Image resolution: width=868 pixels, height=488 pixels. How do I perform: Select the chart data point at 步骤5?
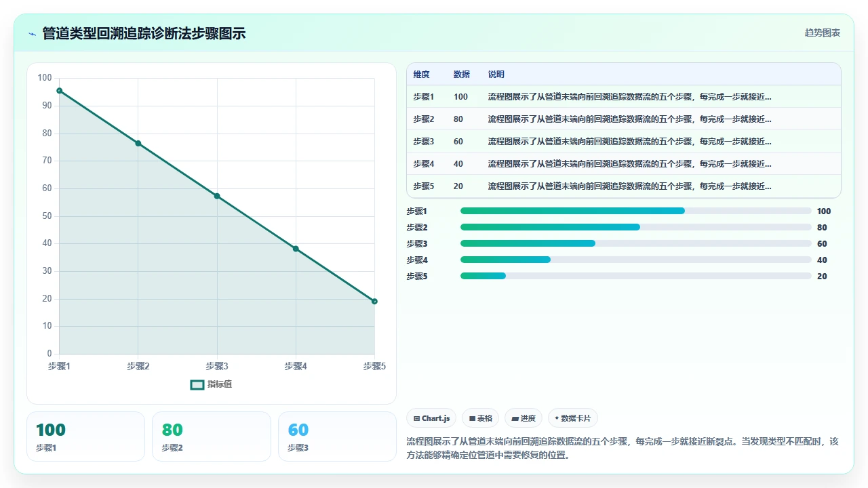(374, 302)
